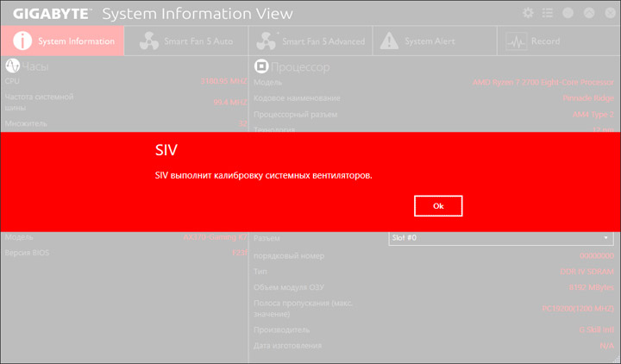
Task: Click the 'Кодовое наименование' label
Action: (x=297, y=98)
